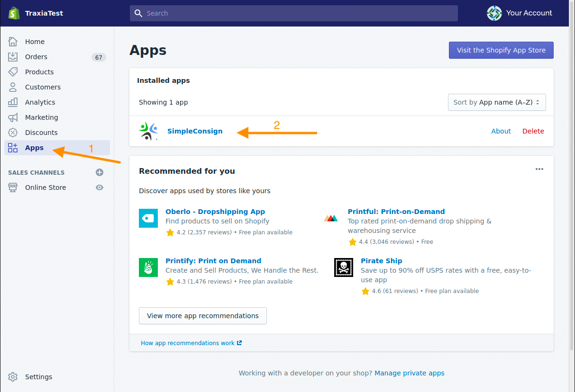Click the Home house icon
The height and width of the screenshot is (392, 575).
(x=13, y=42)
